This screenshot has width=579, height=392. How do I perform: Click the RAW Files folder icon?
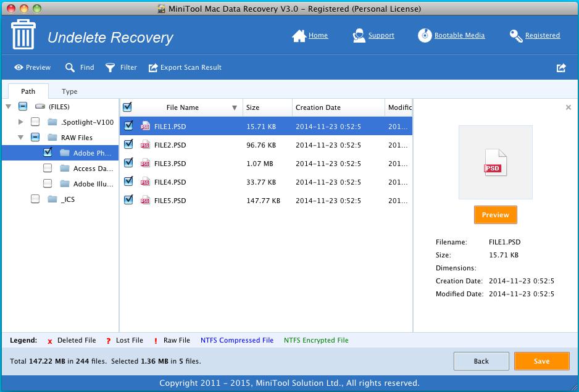(52, 138)
